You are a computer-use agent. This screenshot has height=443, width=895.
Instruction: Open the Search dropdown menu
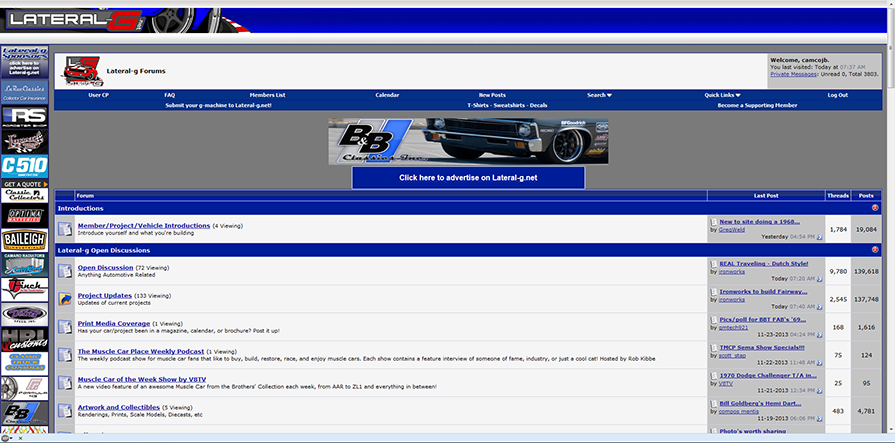599,95
